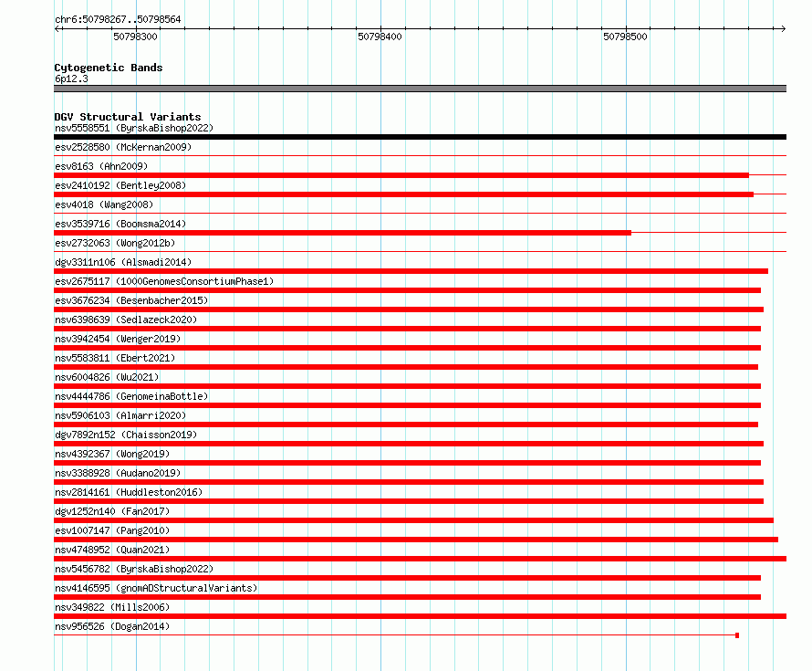Click the red bar under dgv1252n140 (Fan2017)
The image size is (812, 671).
point(414,520)
